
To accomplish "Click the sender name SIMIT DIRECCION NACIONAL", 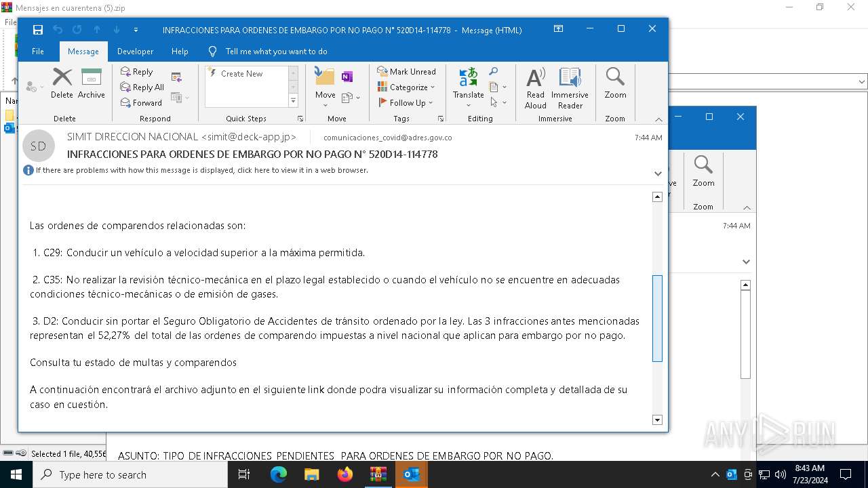I will [133, 137].
